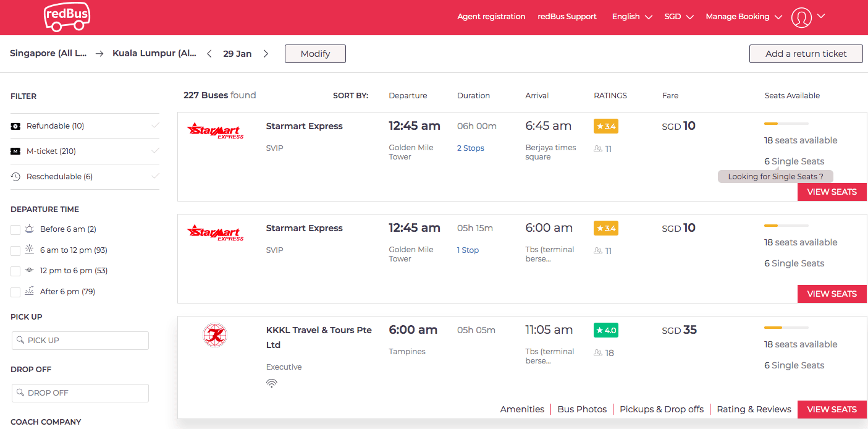This screenshot has width=868, height=429.
Task: Toggle the Reschedulable filter checkmark
Action: 155,177
